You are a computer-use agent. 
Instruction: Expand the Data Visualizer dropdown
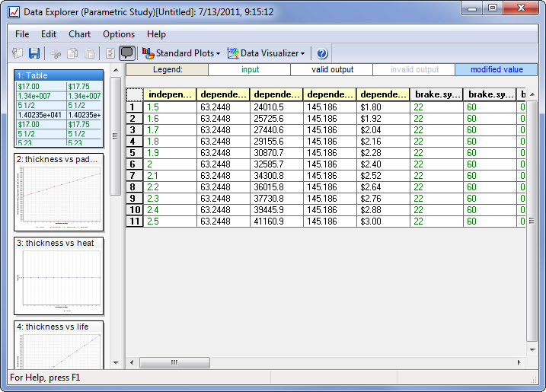267,53
